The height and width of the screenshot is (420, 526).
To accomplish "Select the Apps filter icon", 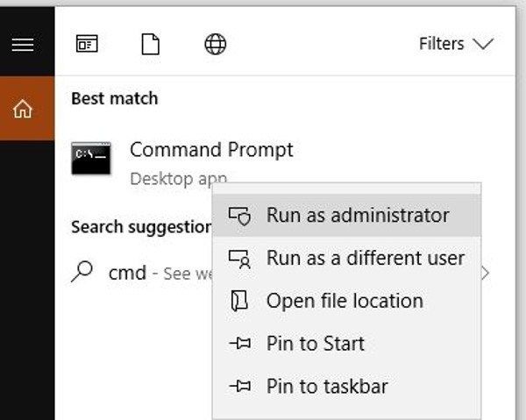I will pos(87,44).
